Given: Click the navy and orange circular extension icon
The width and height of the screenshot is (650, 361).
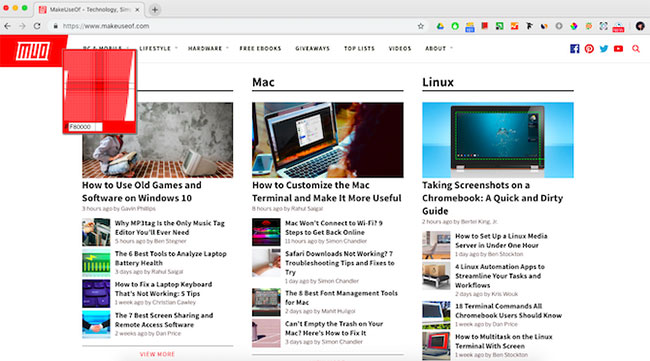Looking at the screenshot, I should click(x=544, y=26).
